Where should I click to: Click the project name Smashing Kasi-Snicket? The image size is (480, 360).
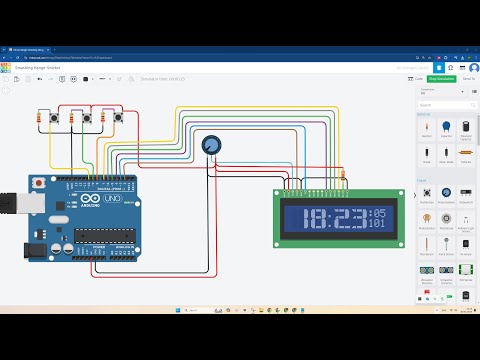coord(38,68)
